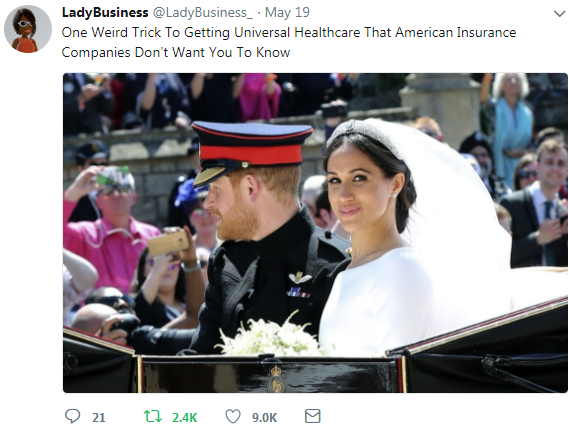
Task: Click the 2.4K retweets count
Action: (184, 418)
